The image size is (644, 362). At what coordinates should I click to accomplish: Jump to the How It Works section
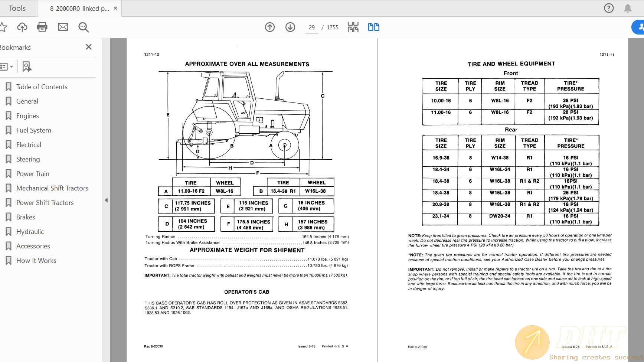coord(36,260)
